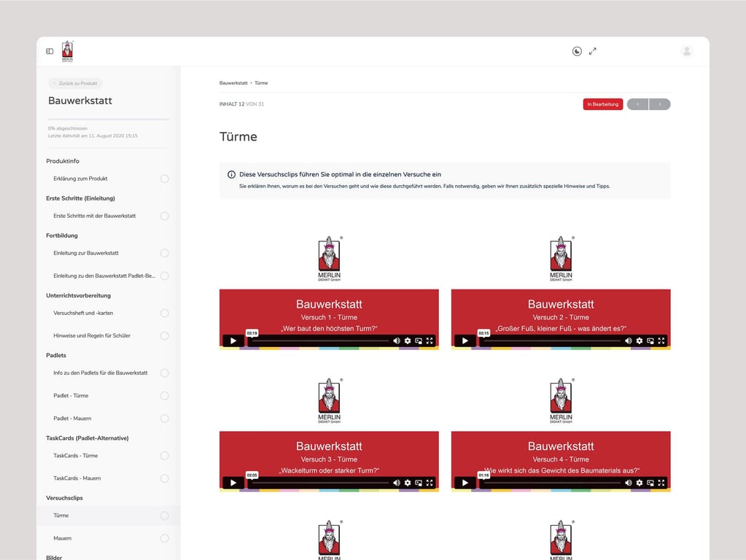Open the user profile avatar icon
This screenshot has width=746, height=560.
pyautogui.click(x=686, y=51)
